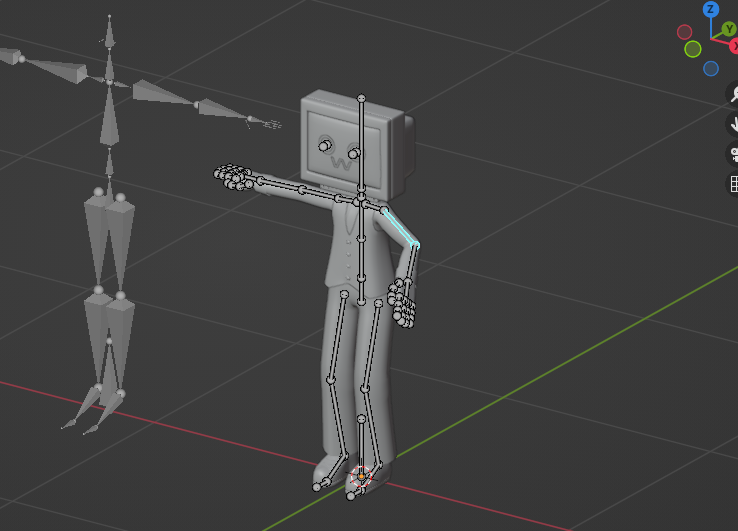Select the cyan highlighted upper arm bone

[x=401, y=227]
